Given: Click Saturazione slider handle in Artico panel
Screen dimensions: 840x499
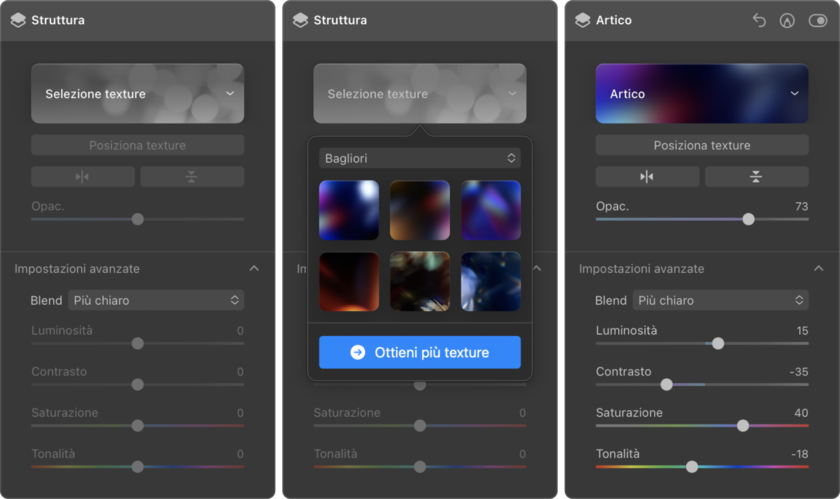Looking at the screenshot, I should (742, 426).
